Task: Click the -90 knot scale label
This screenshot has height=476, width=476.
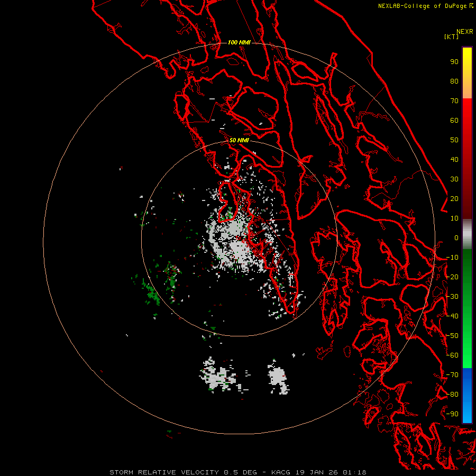Action: 452,414
